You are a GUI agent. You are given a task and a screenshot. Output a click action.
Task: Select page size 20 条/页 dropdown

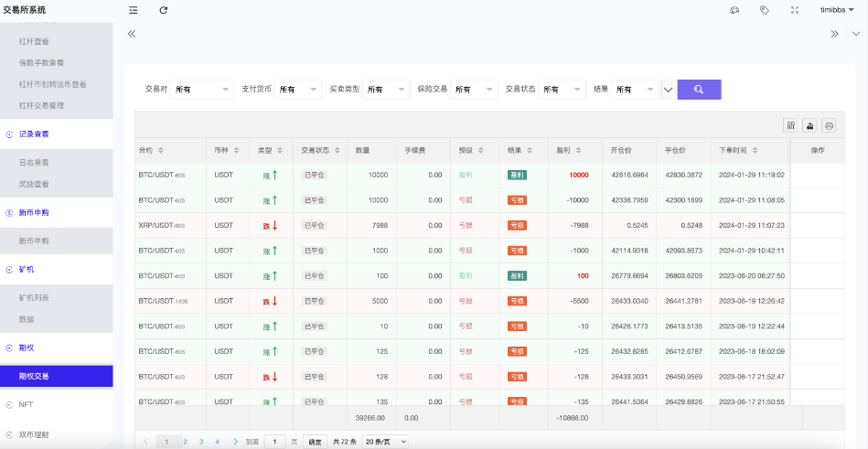pyautogui.click(x=384, y=441)
